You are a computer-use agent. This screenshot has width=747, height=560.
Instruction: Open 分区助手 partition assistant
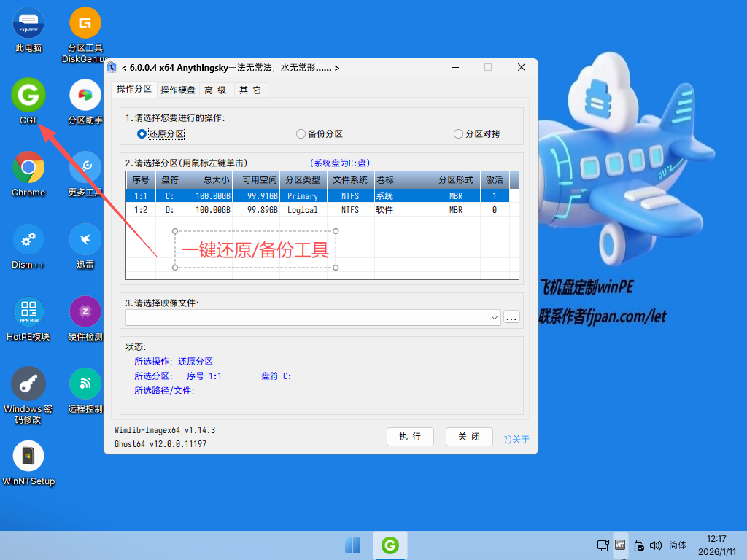83,96
